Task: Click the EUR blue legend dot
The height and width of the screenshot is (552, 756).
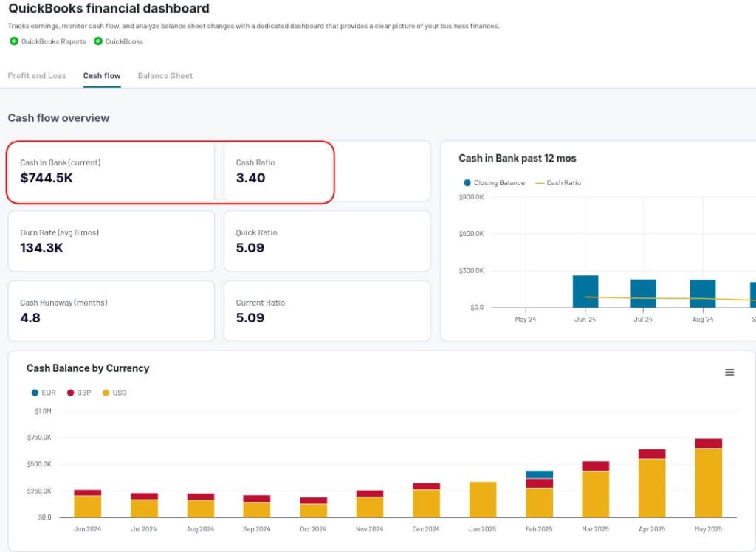Action: 35,393
